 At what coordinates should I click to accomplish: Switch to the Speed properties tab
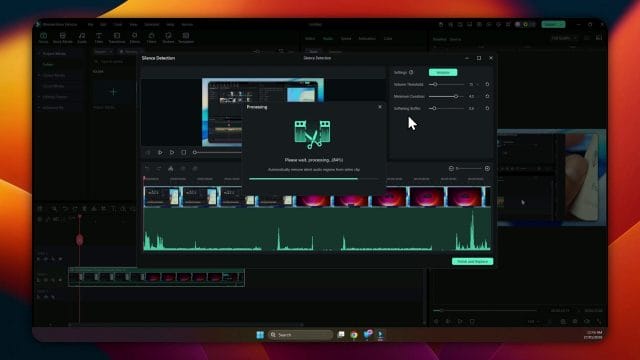pos(346,38)
